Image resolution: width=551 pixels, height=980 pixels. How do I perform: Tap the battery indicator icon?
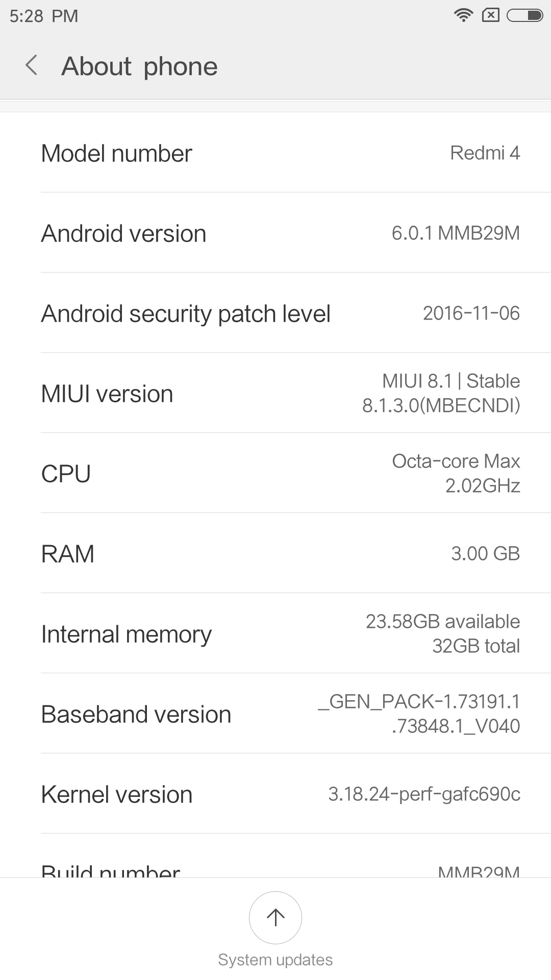pyautogui.click(x=524, y=15)
